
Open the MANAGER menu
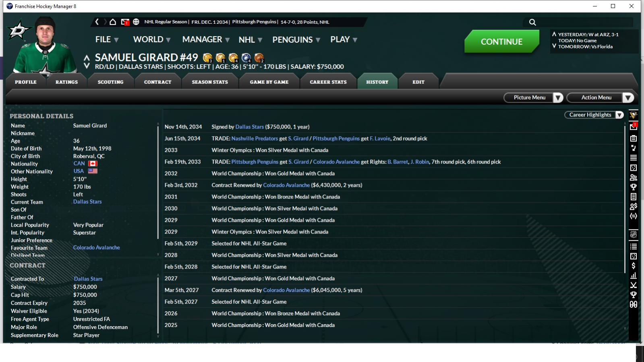click(206, 39)
